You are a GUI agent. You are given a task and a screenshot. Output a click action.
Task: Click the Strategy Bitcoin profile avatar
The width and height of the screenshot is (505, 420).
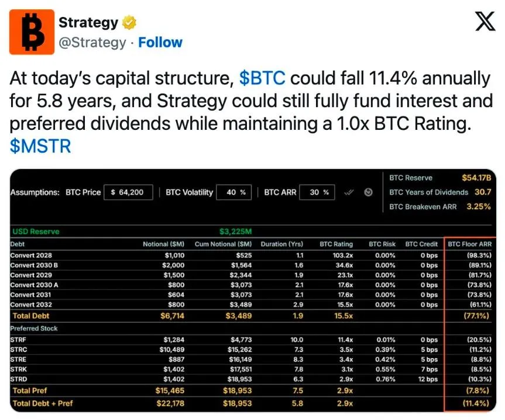pos(32,32)
